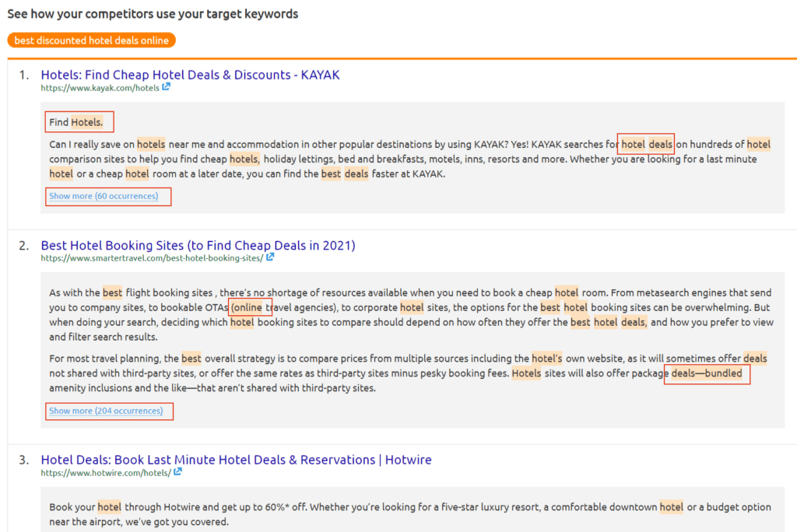Viewport: 797px width, 532px height.
Task: Click external link icon next to smartertravel URL
Action: 270,257
